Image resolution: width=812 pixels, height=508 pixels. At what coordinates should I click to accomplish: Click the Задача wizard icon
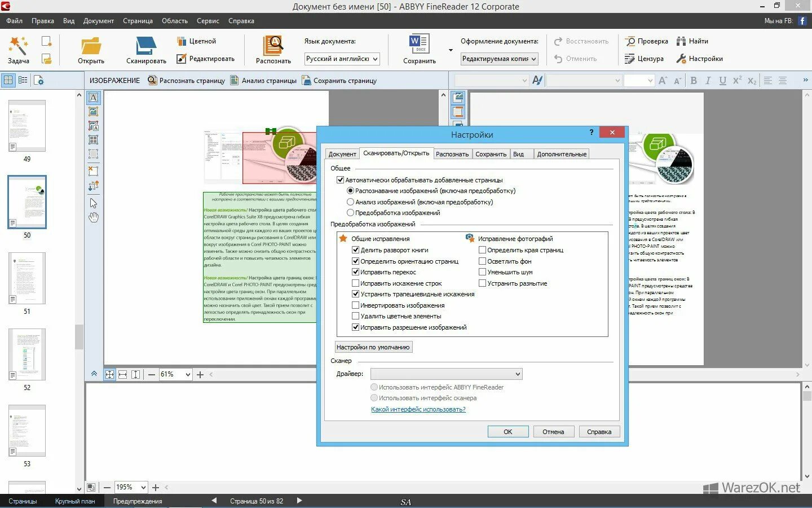coord(18,45)
